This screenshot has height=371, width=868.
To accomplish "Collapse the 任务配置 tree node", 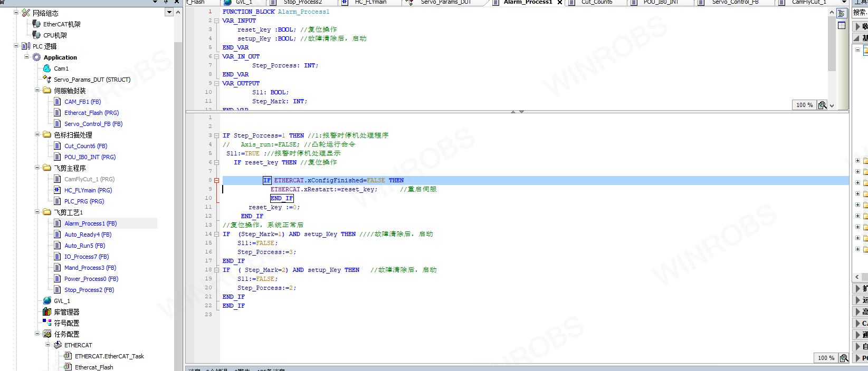I will point(37,334).
